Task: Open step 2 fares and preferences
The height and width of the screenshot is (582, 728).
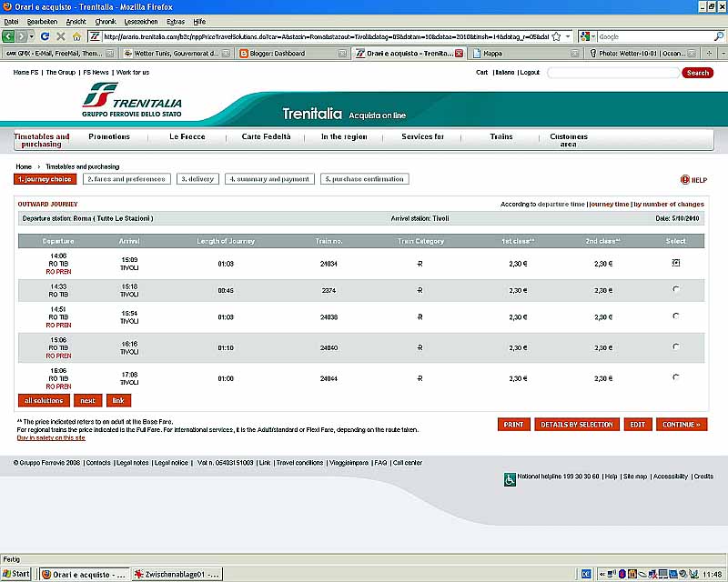Action: (126, 179)
